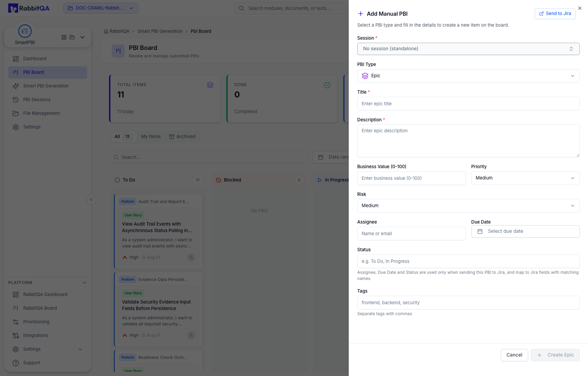Viewport: 588px width, 376px height.
Task: Open Support in the sidebar
Action: (x=48, y=363)
